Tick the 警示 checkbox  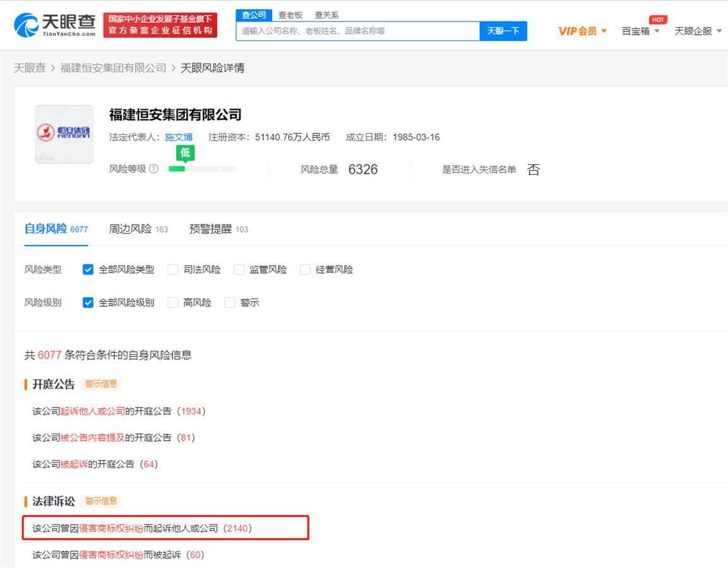click(x=230, y=302)
